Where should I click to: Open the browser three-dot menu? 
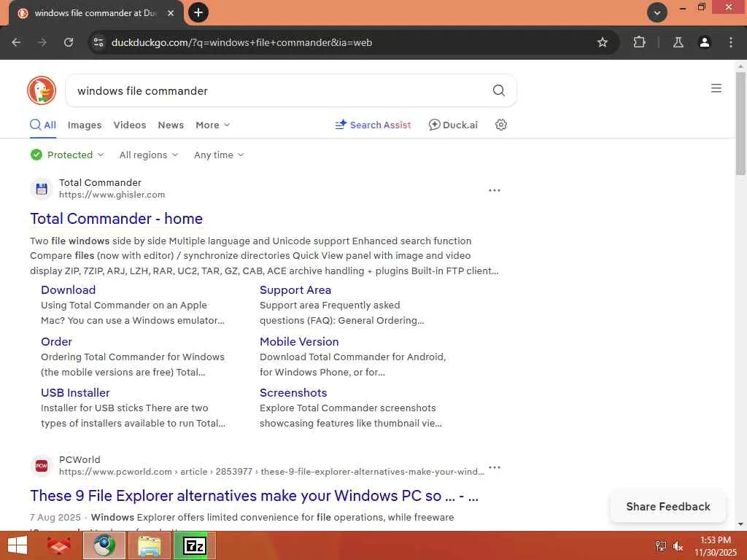point(731,42)
